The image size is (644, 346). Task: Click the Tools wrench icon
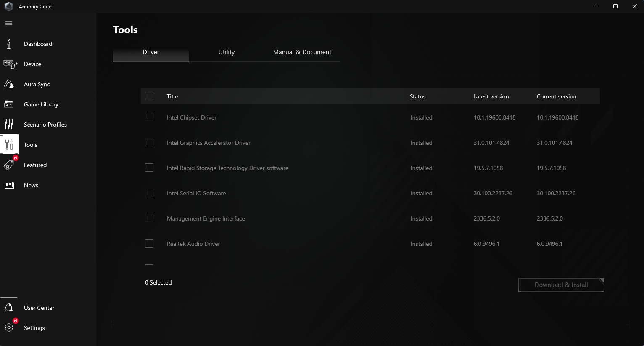click(x=9, y=145)
